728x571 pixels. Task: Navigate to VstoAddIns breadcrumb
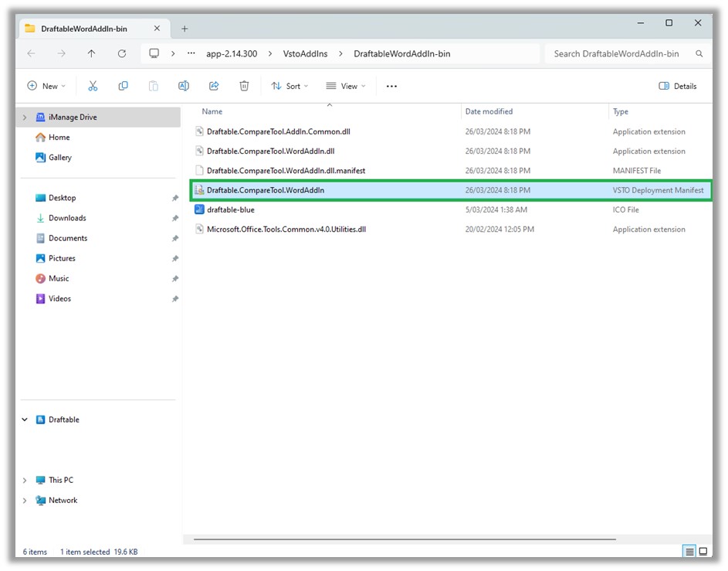pos(305,54)
